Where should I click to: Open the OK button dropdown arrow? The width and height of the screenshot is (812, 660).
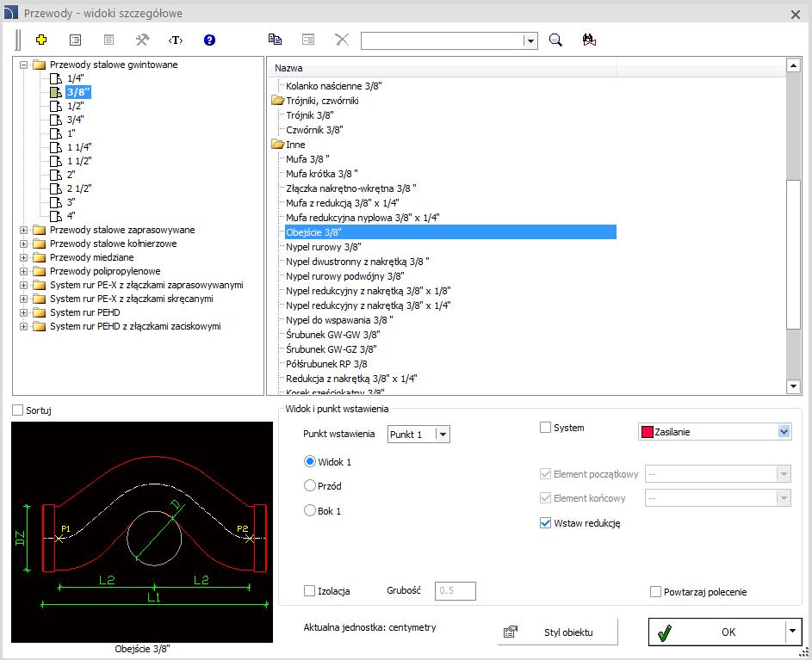(792, 632)
